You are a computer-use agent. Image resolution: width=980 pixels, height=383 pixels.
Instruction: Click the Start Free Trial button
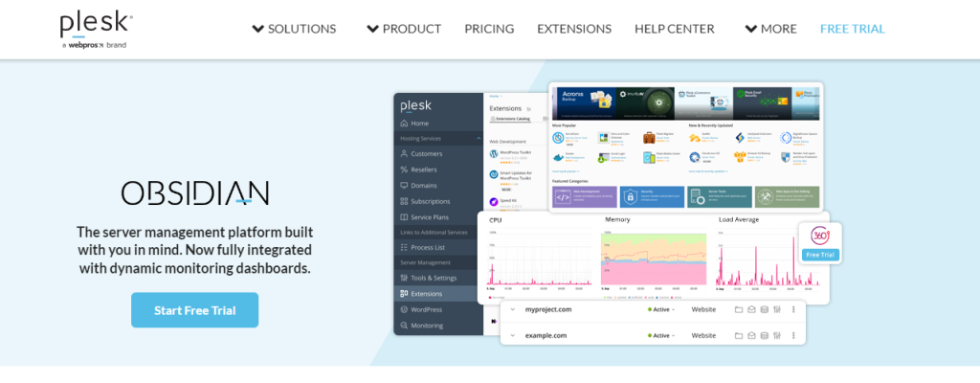pos(194,310)
